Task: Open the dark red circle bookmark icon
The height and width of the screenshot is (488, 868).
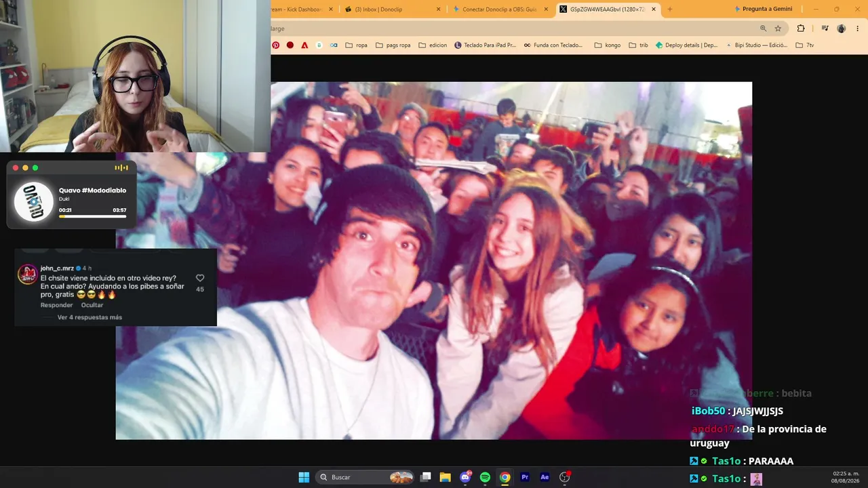Action: pos(290,45)
